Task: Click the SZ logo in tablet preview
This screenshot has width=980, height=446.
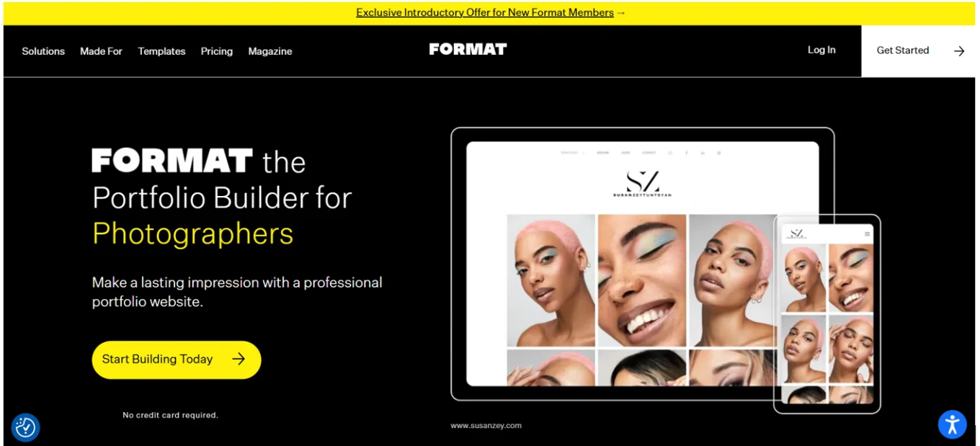Action: [642, 183]
